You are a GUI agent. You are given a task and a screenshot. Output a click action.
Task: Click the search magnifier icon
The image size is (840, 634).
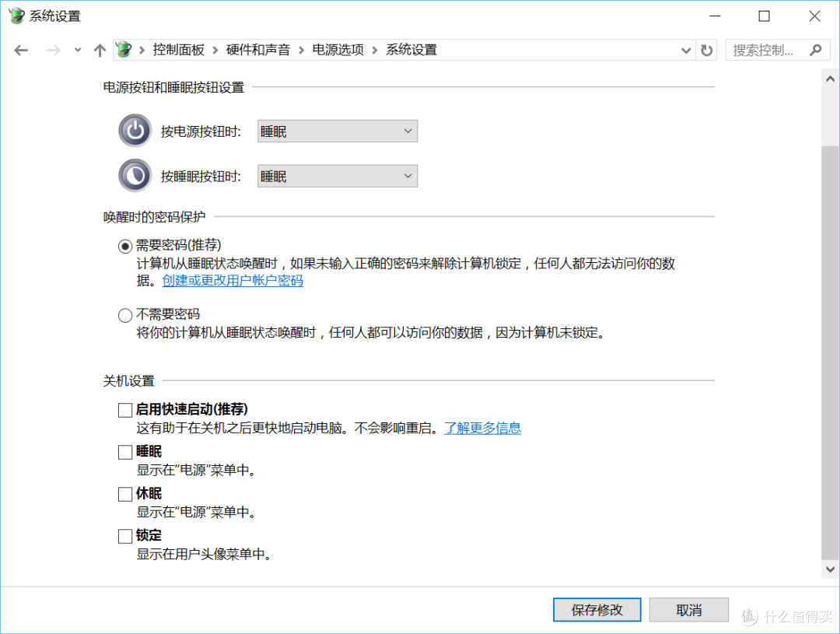tap(816, 49)
